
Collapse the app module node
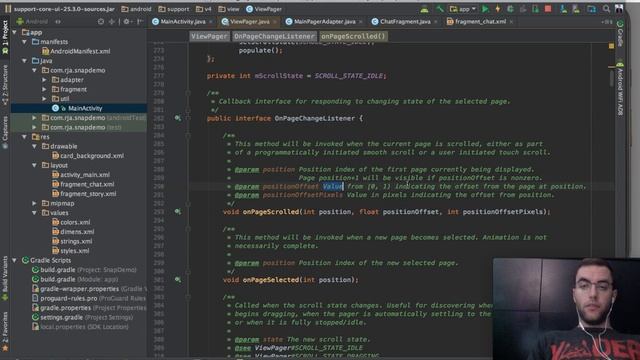click(15, 32)
